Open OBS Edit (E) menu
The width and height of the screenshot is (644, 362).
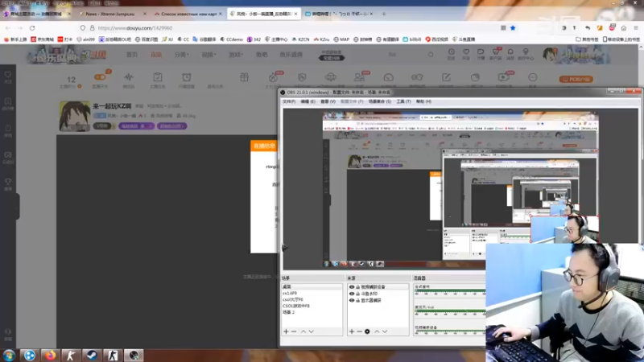click(x=308, y=101)
